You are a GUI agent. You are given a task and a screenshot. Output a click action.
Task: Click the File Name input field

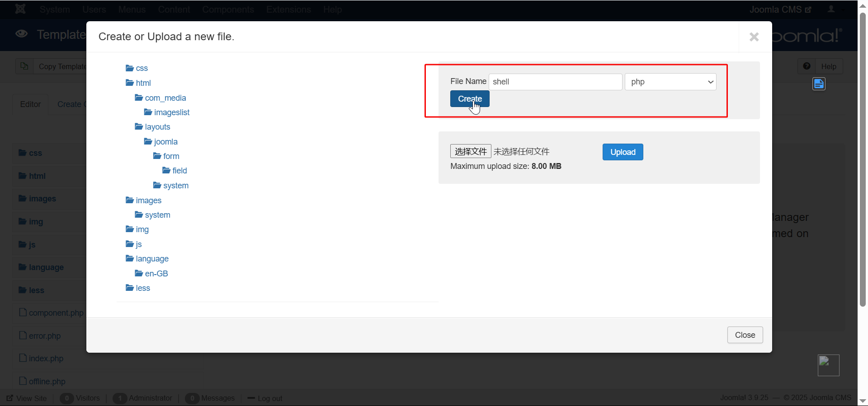(x=555, y=82)
